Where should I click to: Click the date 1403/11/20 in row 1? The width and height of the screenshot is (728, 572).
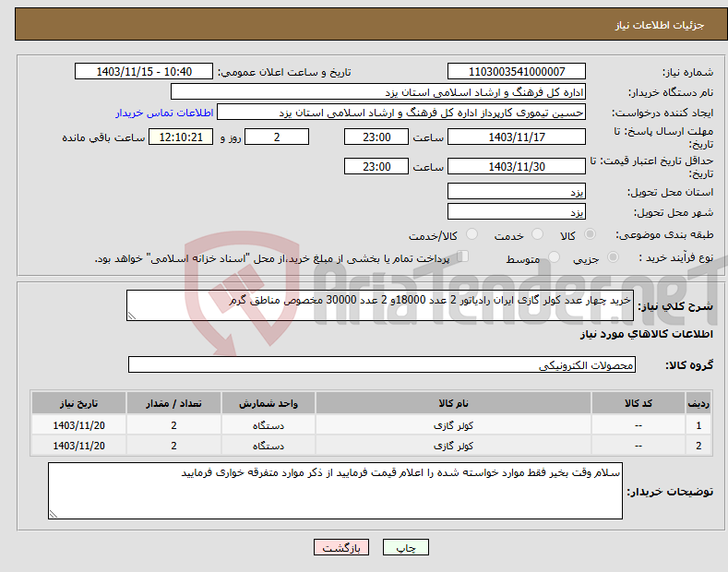coord(79,425)
